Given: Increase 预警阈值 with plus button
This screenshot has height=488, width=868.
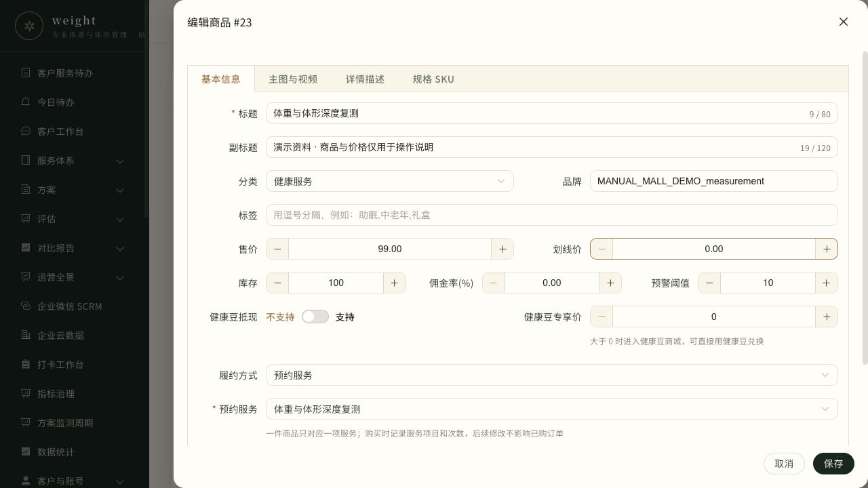Looking at the screenshot, I should click(x=827, y=283).
